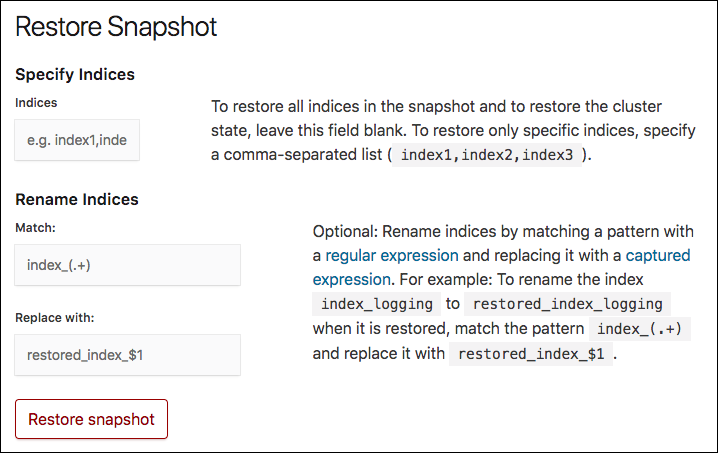Viewport: 718px width, 453px height.
Task: Click the Replace with input field
Action: click(x=128, y=355)
